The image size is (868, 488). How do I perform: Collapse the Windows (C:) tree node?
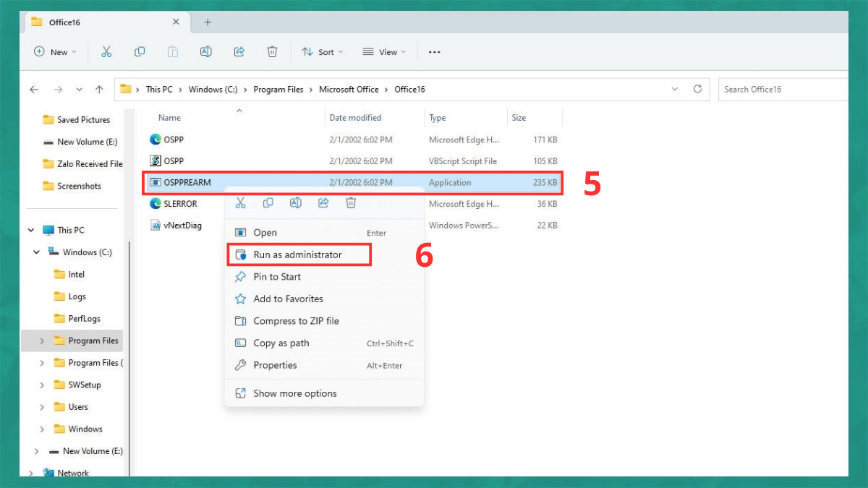pos(37,252)
